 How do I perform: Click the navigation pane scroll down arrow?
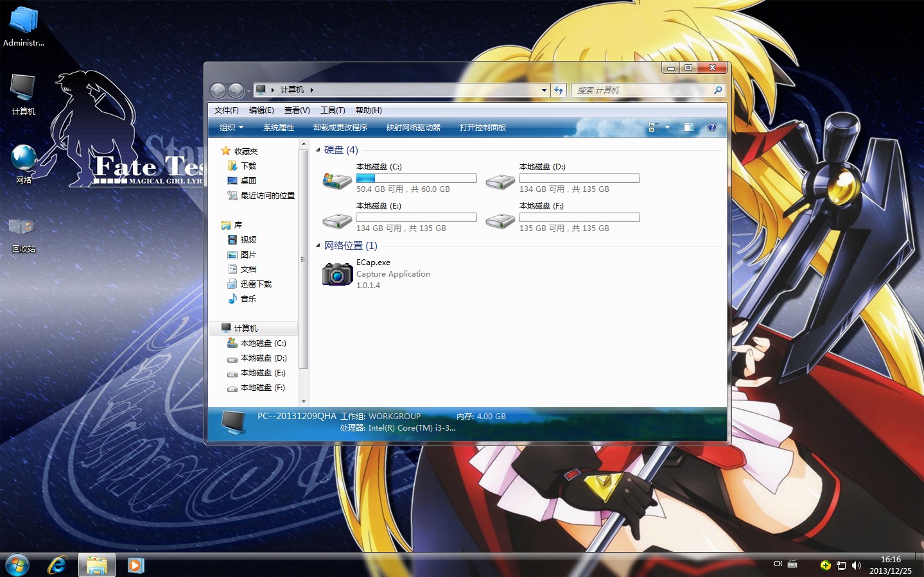click(x=304, y=401)
